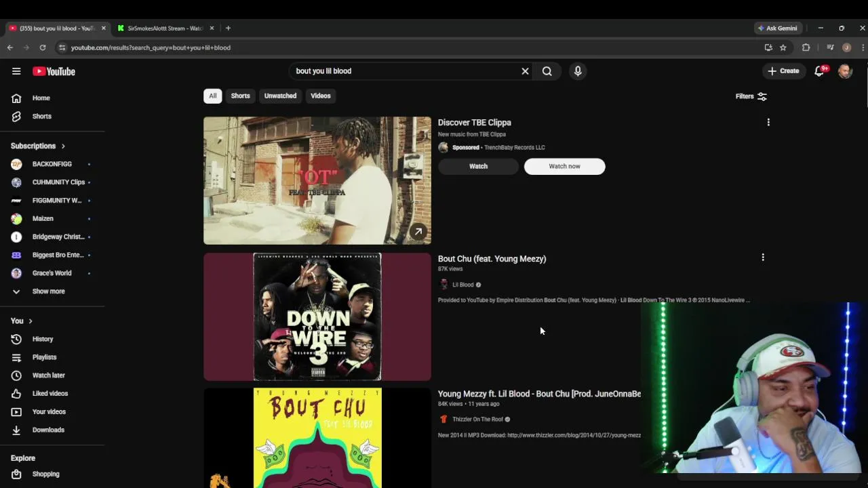Select the Unwatched filter chip
This screenshot has height=488, width=868.
280,96
